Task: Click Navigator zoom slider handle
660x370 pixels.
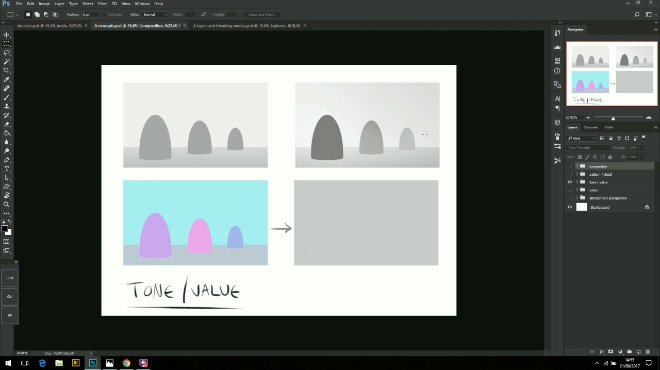Action: click(x=613, y=118)
